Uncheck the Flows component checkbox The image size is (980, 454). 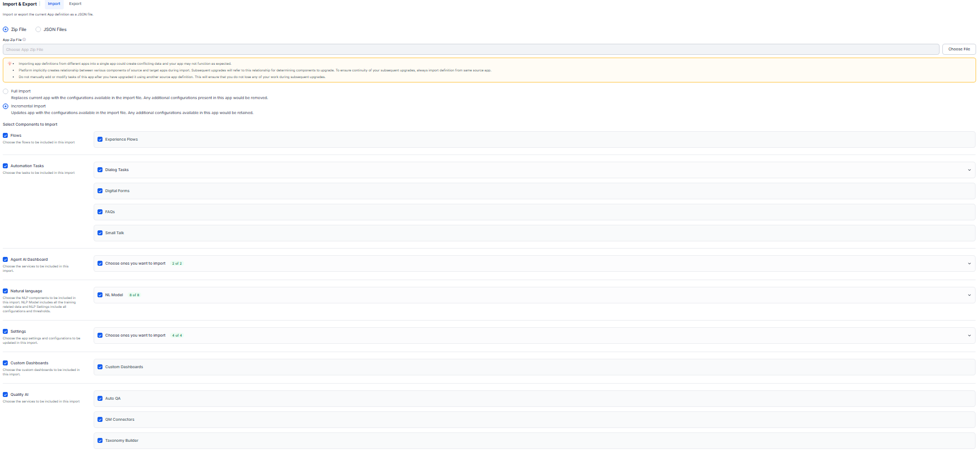point(6,136)
